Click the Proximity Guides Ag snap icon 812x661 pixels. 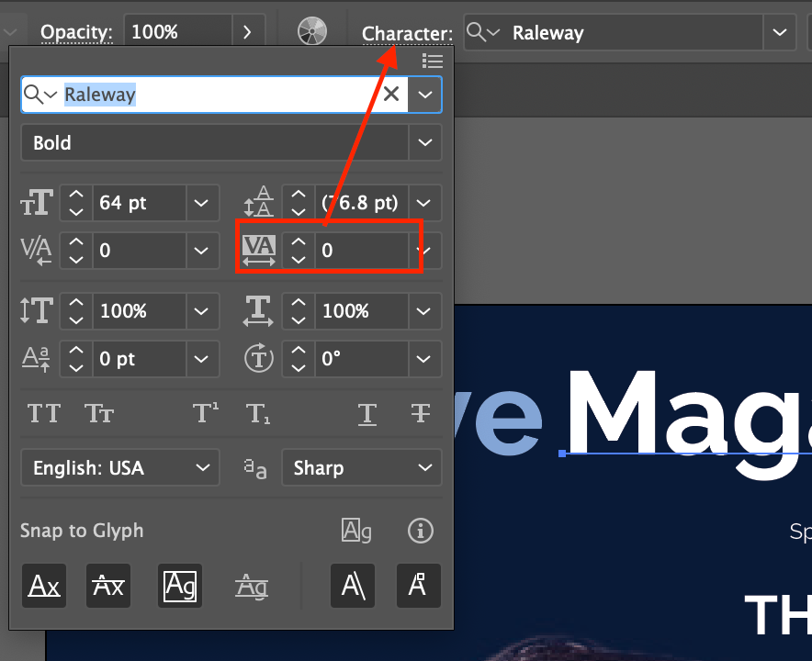click(x=251, y=587)
